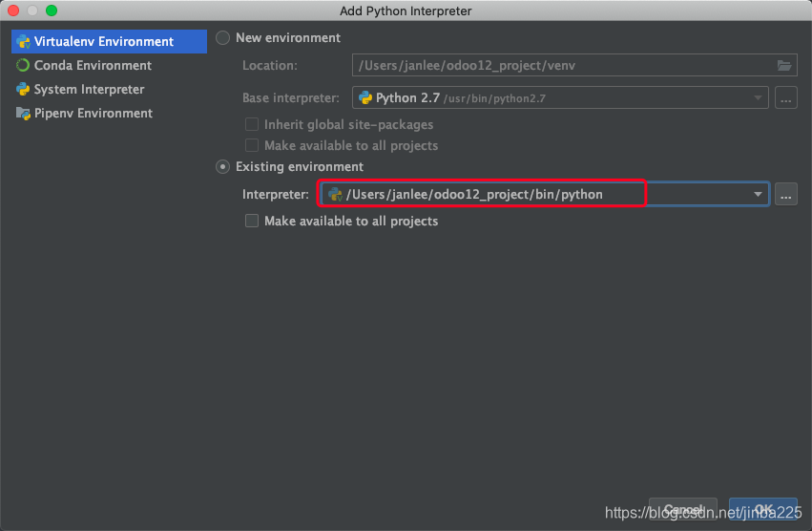
Task: Open the Base interpreter dropdown
Action: (560, 97)
